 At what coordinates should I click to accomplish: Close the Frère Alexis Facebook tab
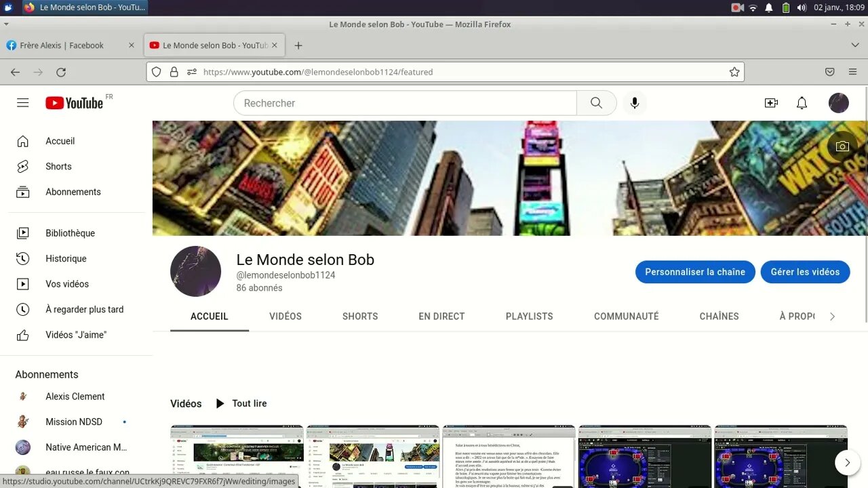tap(132, 45)
